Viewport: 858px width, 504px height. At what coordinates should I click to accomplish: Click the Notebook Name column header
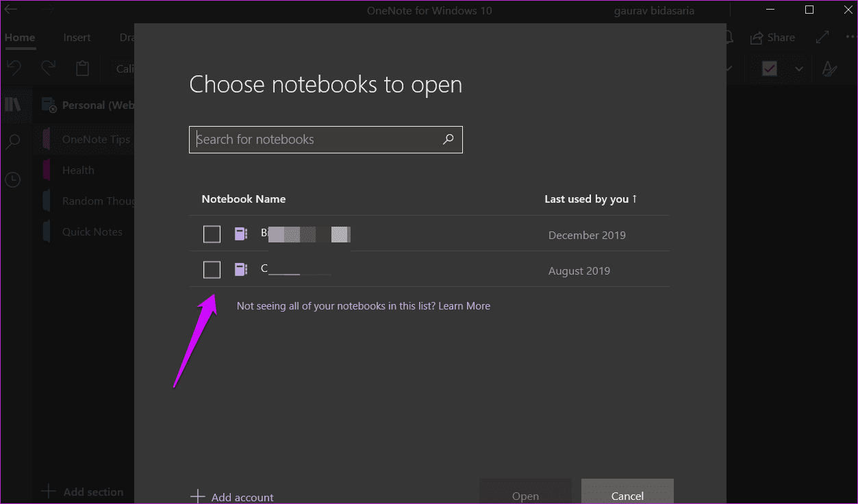(244, 199)
